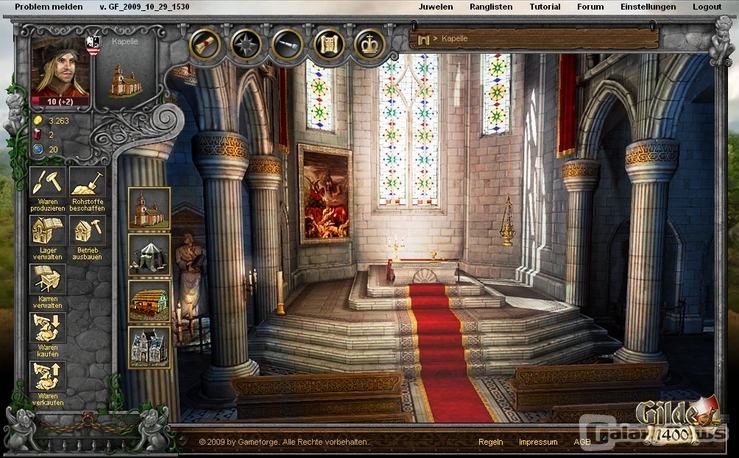This screenshot has height=458, width=739.
Task: Select the chapel building thumbnail in sidebar
Action: (149, 208)
